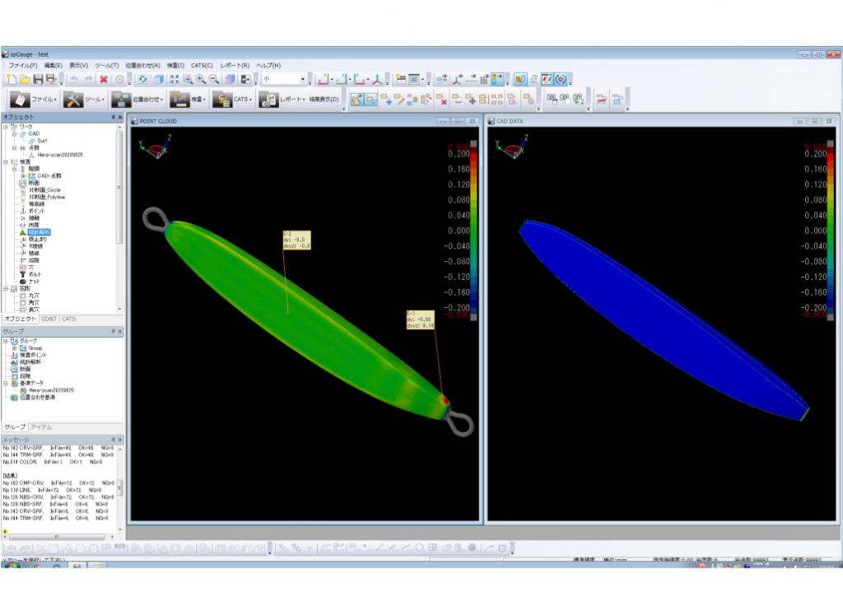Click the fit-to-view arrows icon
Image resolution: width=843 pixels, height=616 pixels.
174,79
